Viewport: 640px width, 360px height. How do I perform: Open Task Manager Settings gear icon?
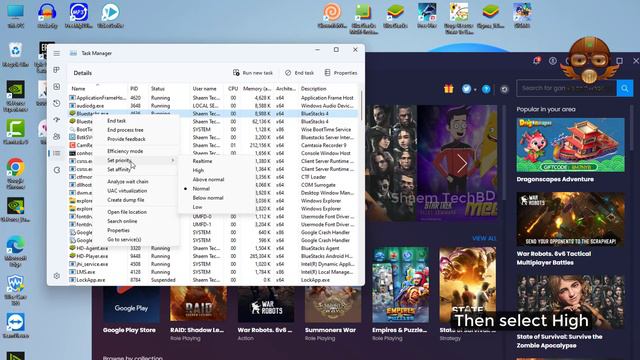(56, 276)
